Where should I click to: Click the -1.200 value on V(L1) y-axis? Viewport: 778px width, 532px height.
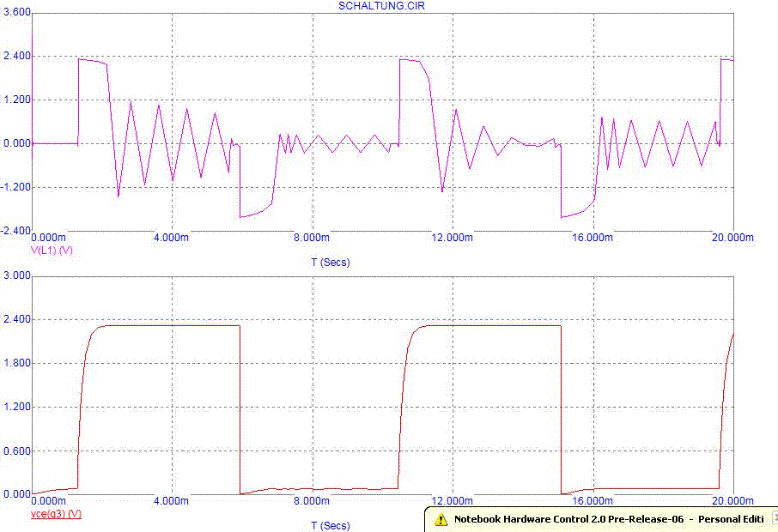pyautogui.click(x=15, y=187)
